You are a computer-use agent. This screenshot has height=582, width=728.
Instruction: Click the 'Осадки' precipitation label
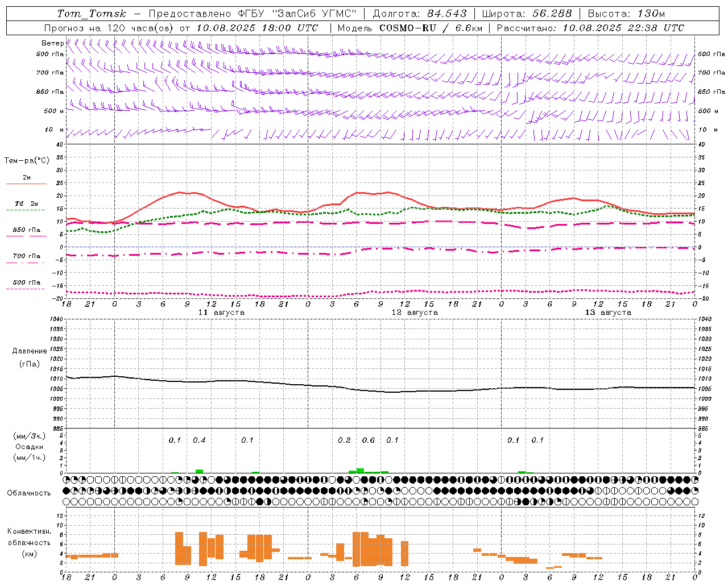coord(30,447)
